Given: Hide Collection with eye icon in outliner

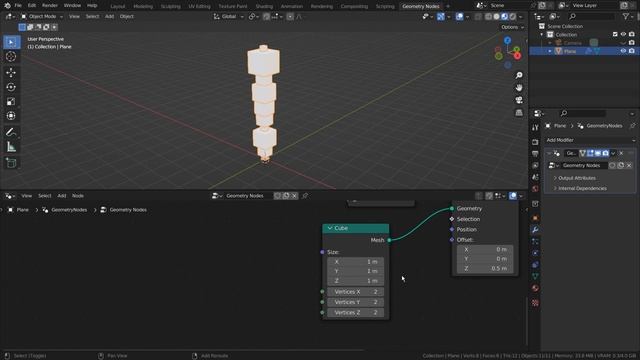Looking at the screenshot, I should pos(623,35).
